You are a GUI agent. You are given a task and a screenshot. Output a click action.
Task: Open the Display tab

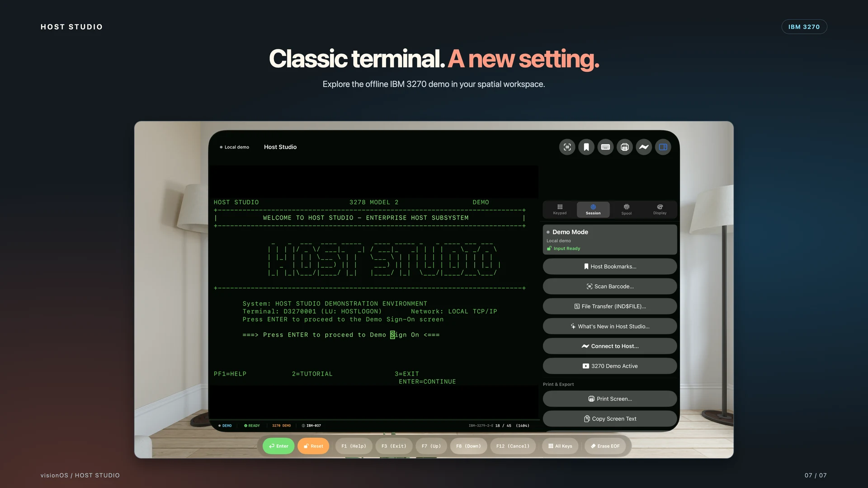point(660,210)
